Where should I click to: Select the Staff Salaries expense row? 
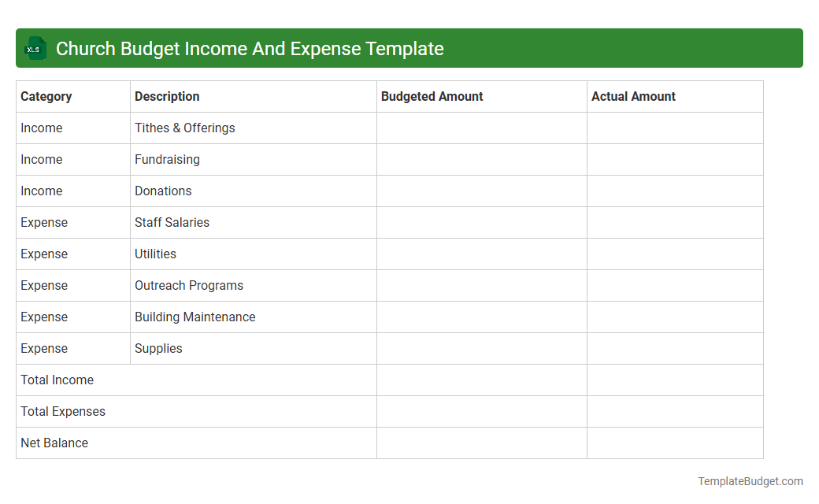(x=172, y=222)
